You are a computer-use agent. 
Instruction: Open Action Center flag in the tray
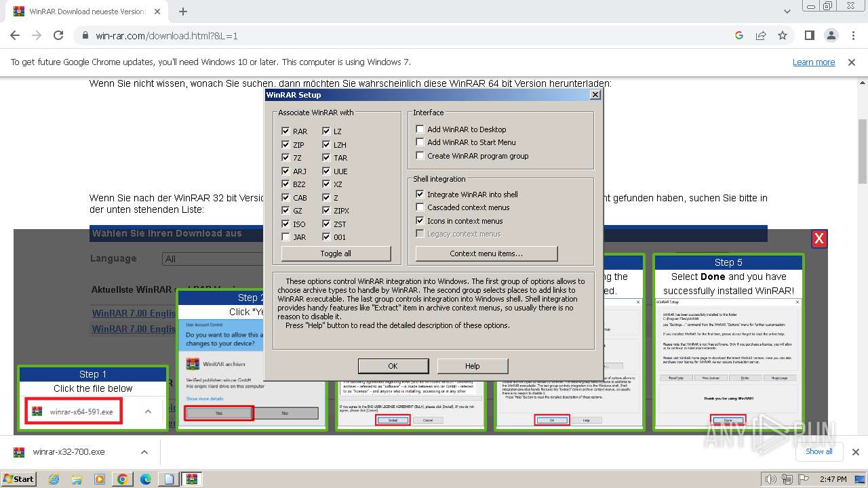coord(804,479)
